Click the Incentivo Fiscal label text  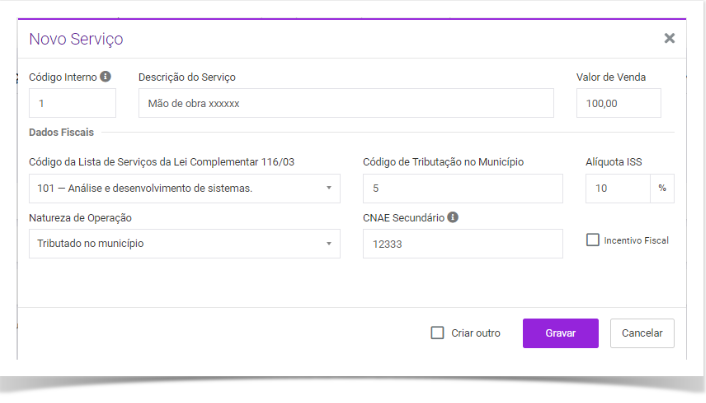coord(636,240)
